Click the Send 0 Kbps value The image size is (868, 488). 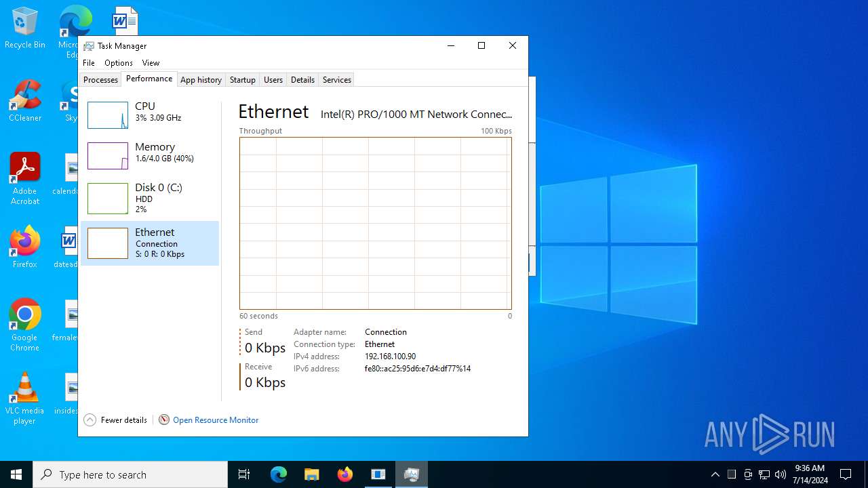(265, 348)
